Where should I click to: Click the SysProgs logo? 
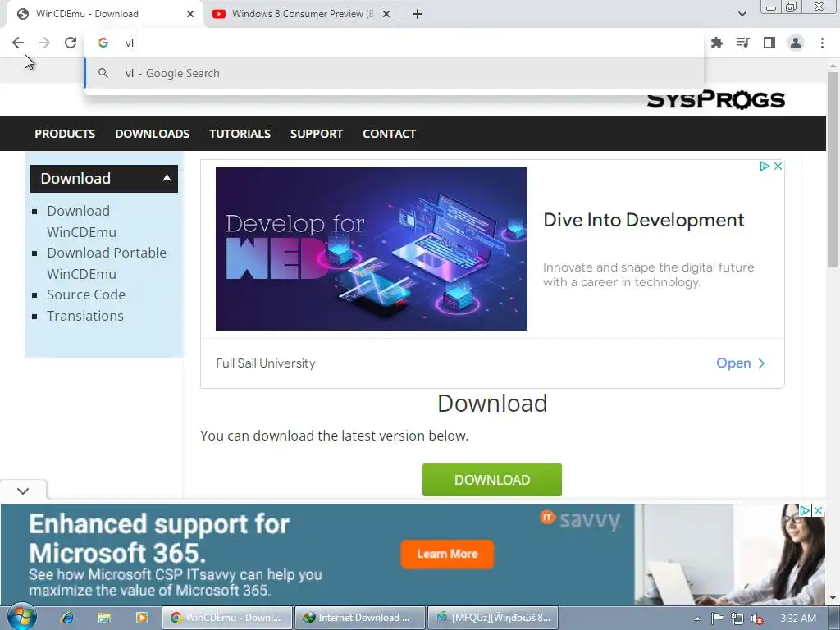point(715,99)
